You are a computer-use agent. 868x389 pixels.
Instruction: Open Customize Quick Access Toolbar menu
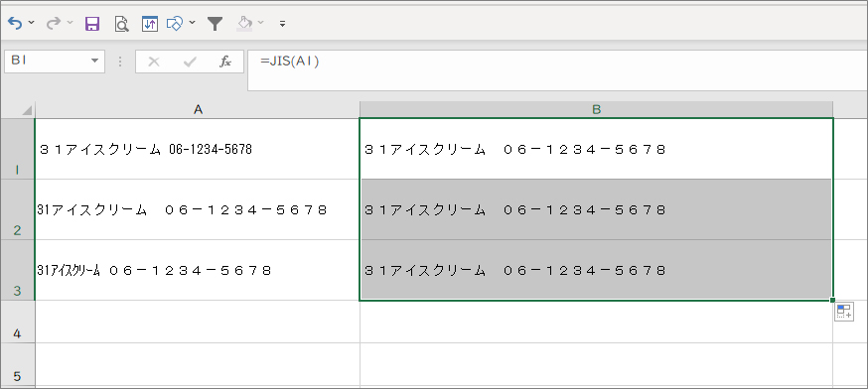coord(283,24)
